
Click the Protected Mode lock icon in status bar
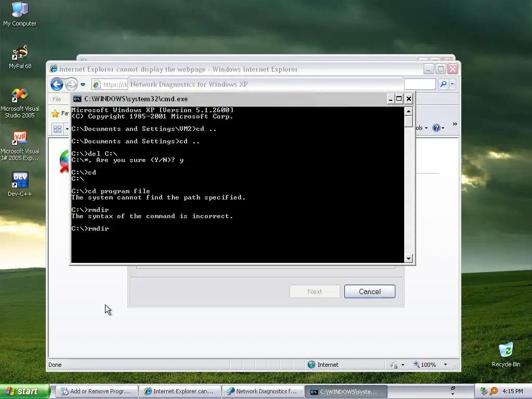(394, 365)
